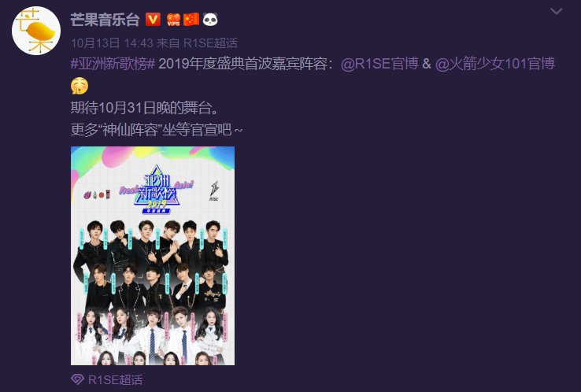Open the @火箭少女101官博 mention

494,64
